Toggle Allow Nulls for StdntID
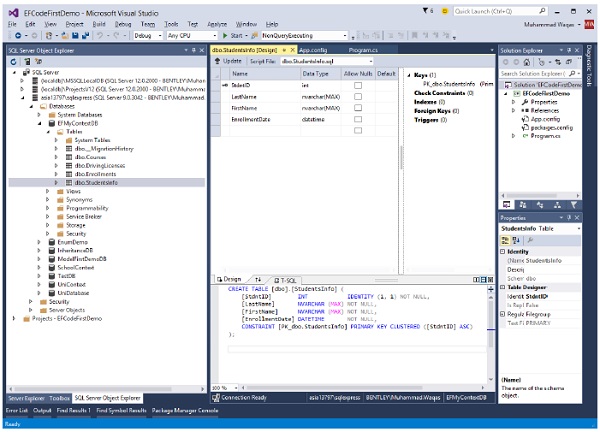This screenshot has height=432, width=600. pyautogui.click(x=358, y=85)
